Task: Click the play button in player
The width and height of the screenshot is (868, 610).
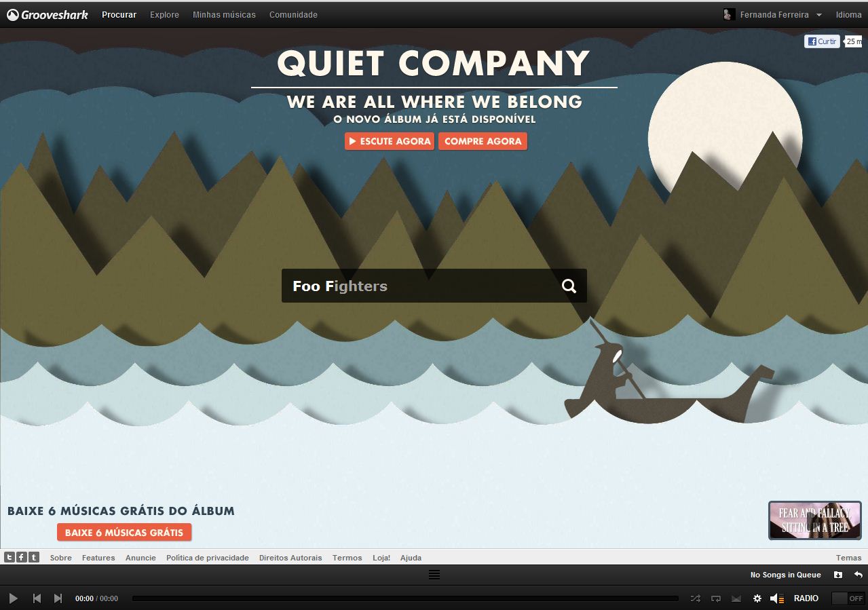Action: click(13, 598)
